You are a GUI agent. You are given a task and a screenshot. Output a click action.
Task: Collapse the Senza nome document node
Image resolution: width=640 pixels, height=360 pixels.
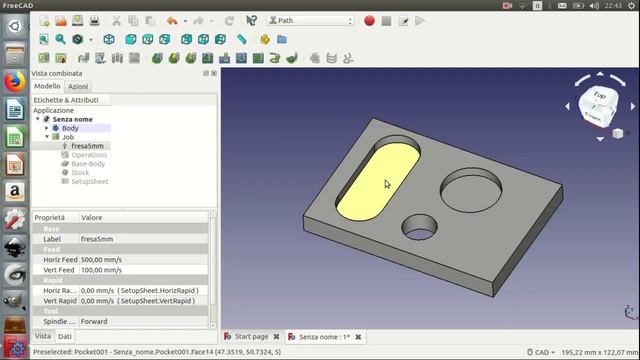click(x=38, y=119)
